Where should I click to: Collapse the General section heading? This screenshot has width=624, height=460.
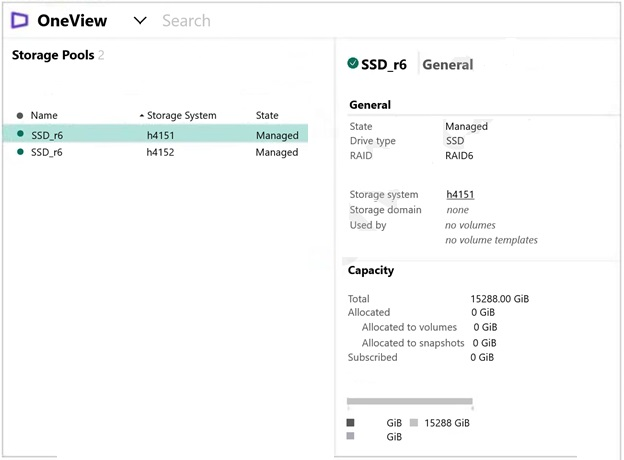point(370,105)
